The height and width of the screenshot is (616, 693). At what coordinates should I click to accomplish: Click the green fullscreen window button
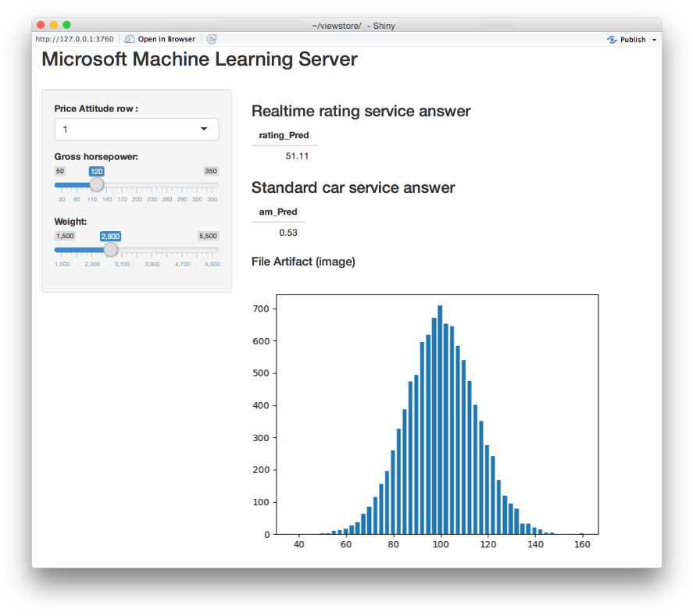coord(66,25)
